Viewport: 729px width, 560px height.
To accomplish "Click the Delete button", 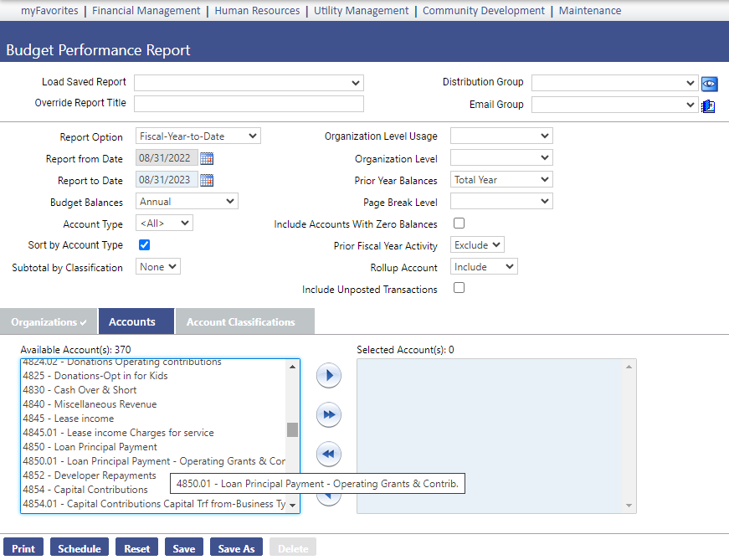I will tap(293, 548).
